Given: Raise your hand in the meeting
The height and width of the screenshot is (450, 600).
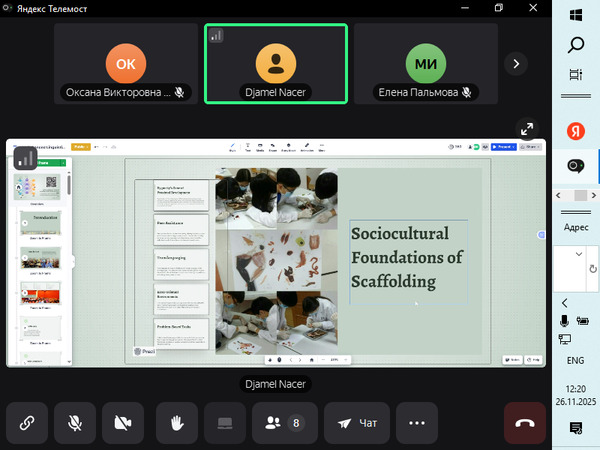Looking at the screenshot, I should coord(176,423).
